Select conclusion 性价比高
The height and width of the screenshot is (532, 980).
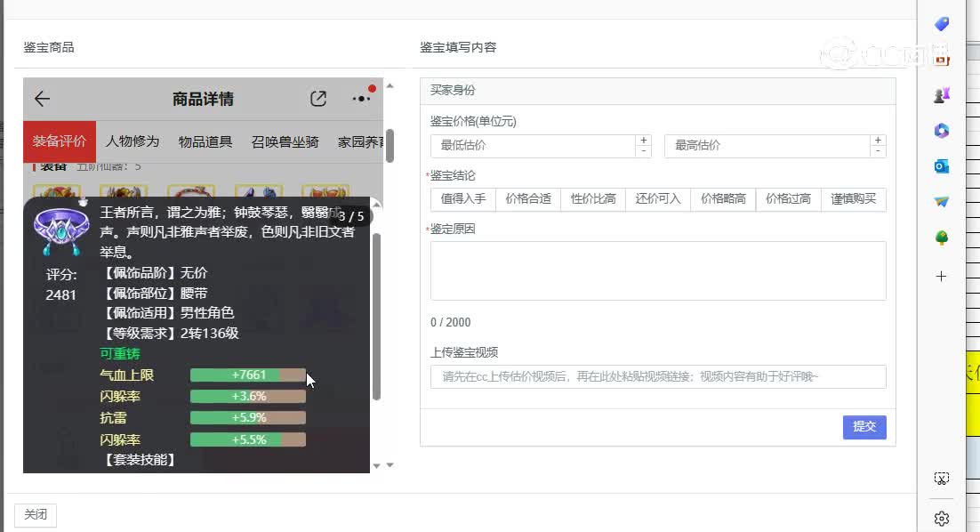(593, 199)
